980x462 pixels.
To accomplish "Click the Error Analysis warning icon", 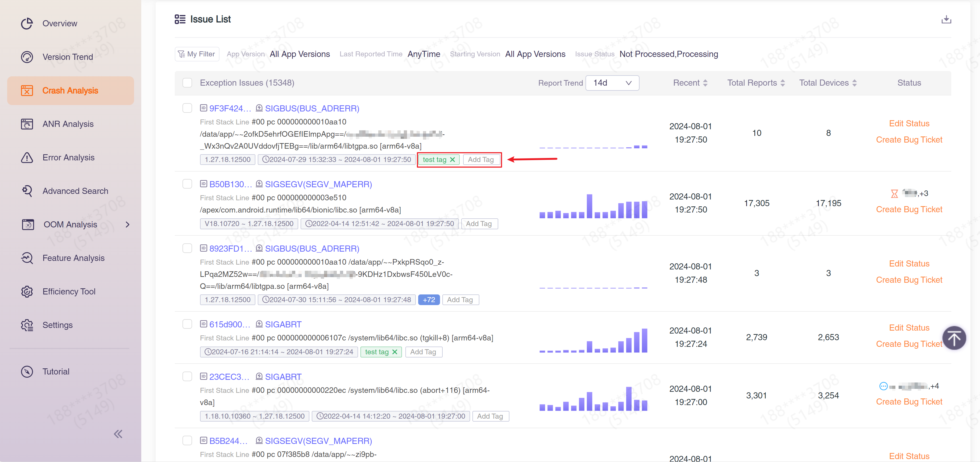I will pyautogui.click(x=27, y=157).
